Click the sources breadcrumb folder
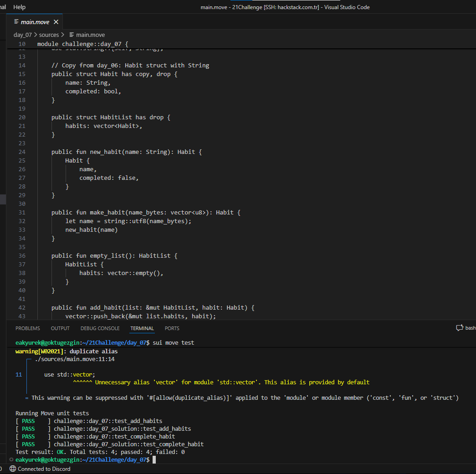 [x=49, y=35]
